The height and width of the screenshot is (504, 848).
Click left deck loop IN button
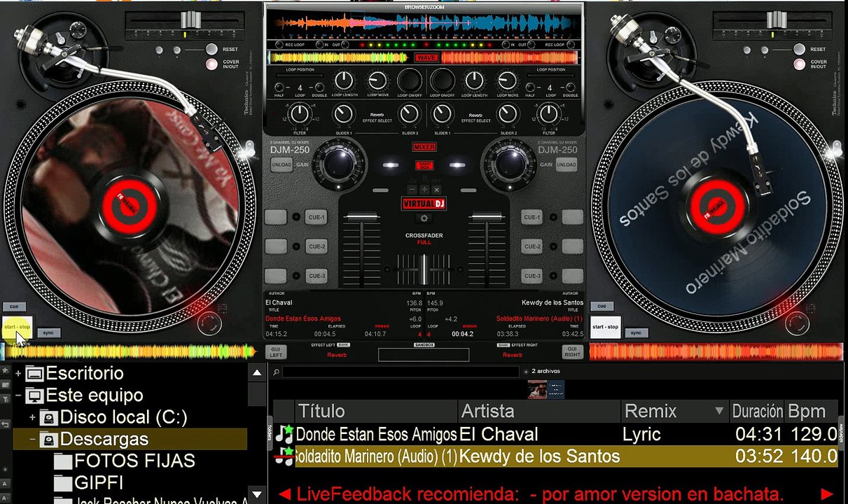point(319,45)
